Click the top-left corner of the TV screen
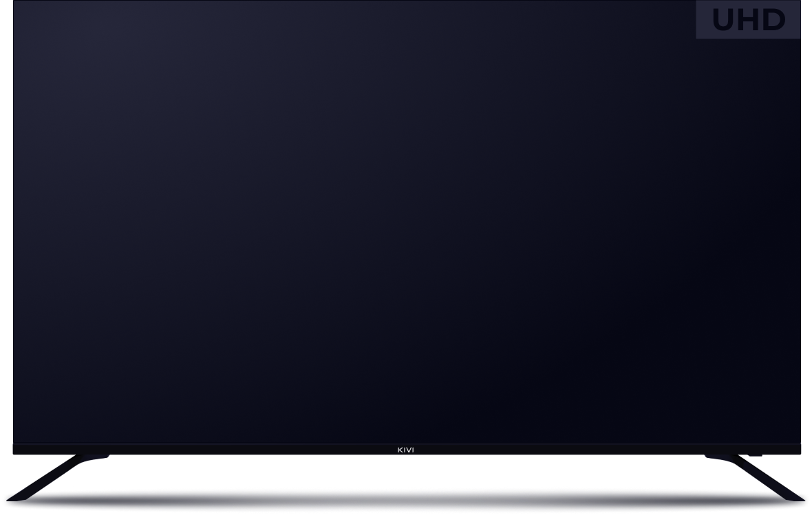 click(15, 3)
